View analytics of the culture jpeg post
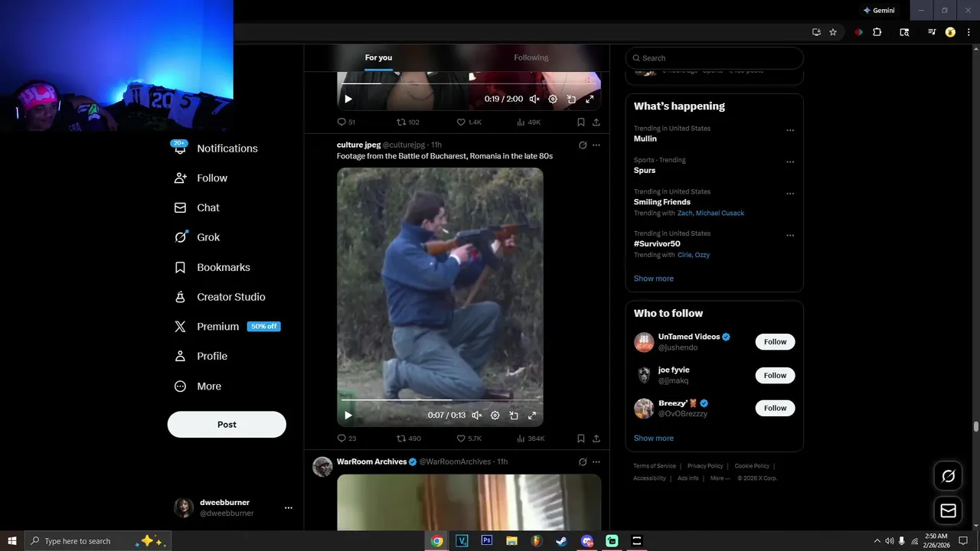Screen dimensions: 980x551 [531, 439]
